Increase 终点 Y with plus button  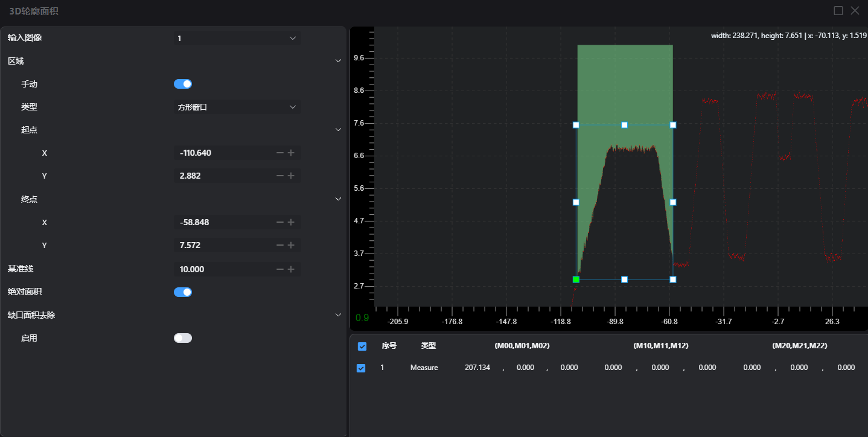pyautogui.click(x=291, y=245)
